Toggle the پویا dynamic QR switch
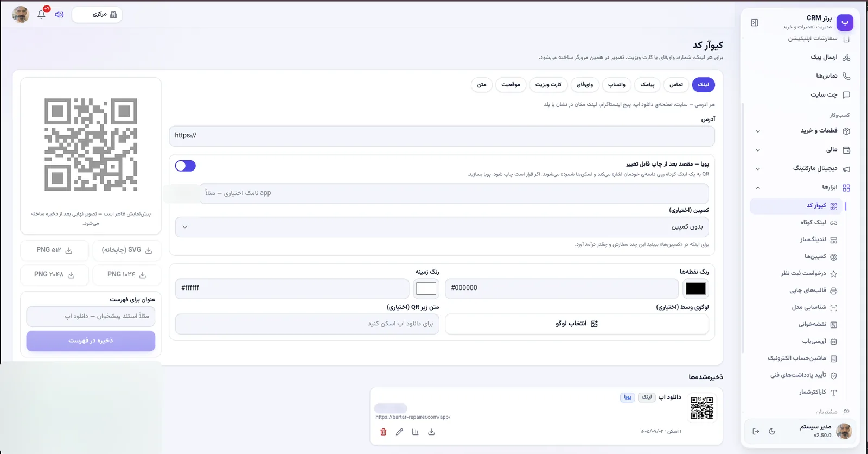Viewport: 868px width, 454px height. [185, 166]
